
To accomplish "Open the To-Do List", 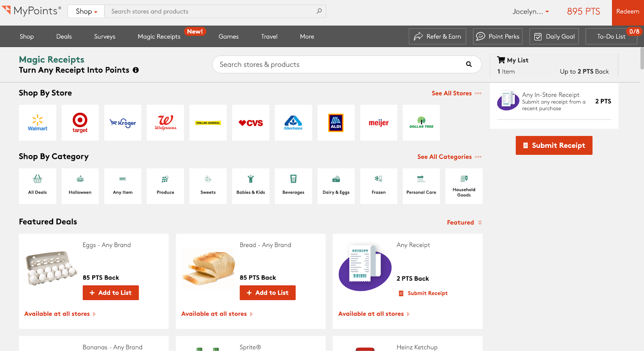I will click(x=611, y=36).
